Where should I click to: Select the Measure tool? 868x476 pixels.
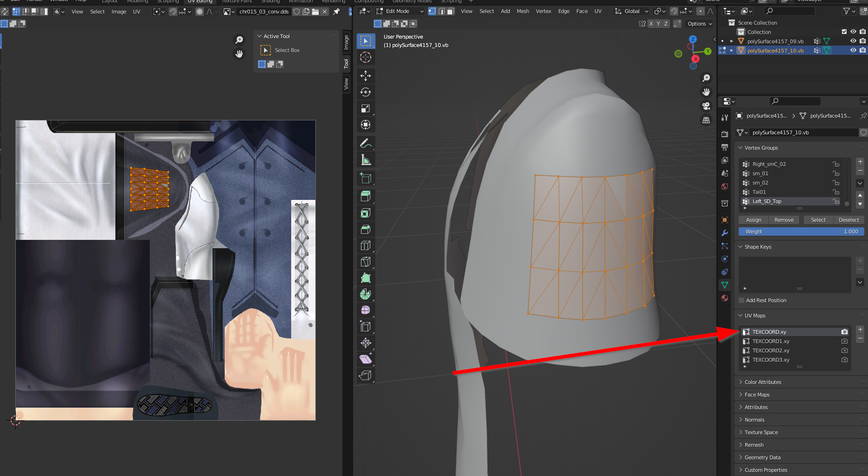(x=366, y=160)
